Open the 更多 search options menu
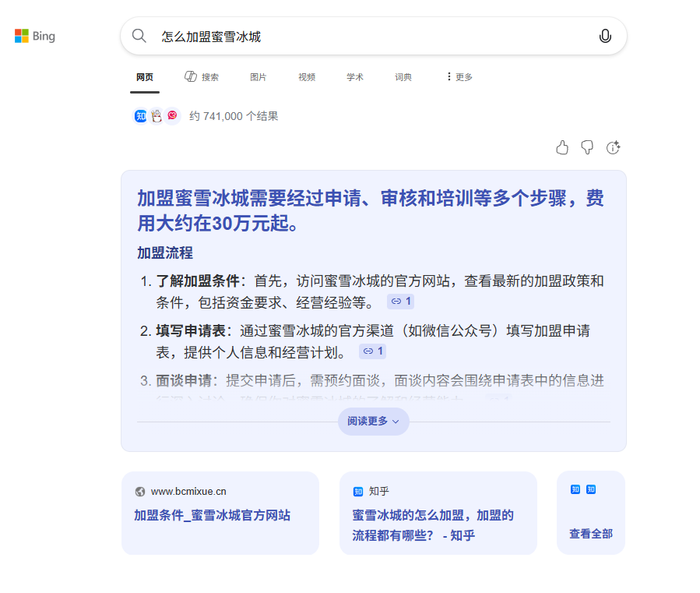Image resolution: width=700 pixels, height=593 pixels. (x=459, y=77)
